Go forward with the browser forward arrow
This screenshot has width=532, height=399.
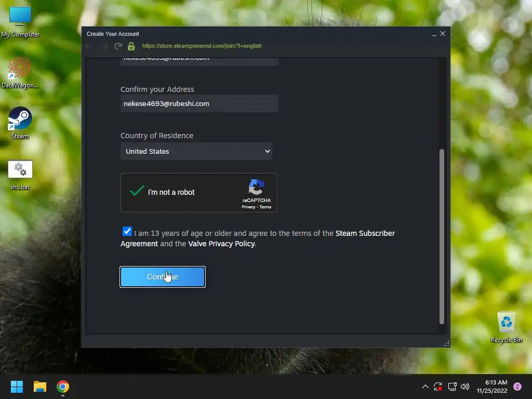(104, 46)
